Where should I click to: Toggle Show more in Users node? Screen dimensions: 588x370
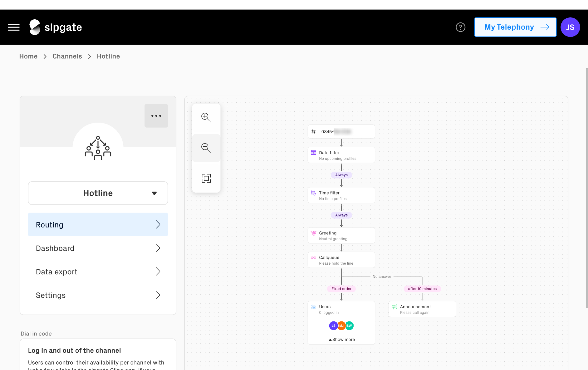pos(342,340)
